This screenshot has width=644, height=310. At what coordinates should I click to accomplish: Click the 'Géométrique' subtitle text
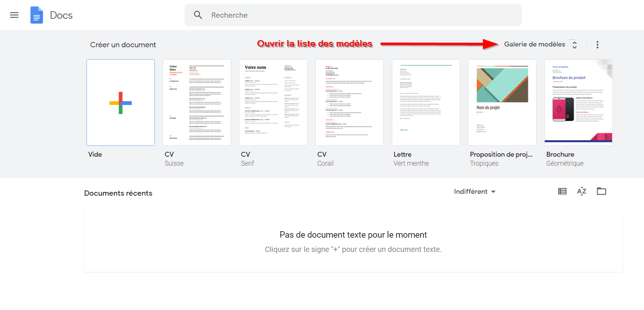(x=565, y=163)
